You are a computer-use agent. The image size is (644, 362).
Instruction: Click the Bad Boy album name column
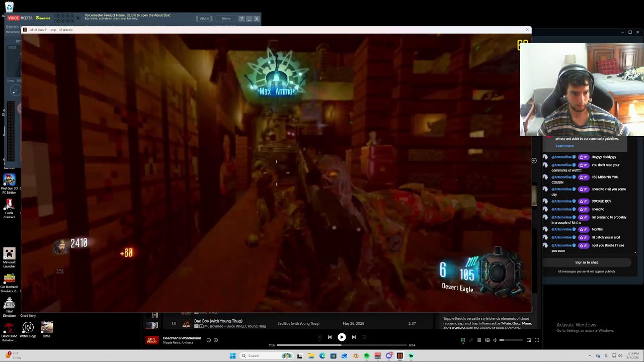[x=298, y=323]
